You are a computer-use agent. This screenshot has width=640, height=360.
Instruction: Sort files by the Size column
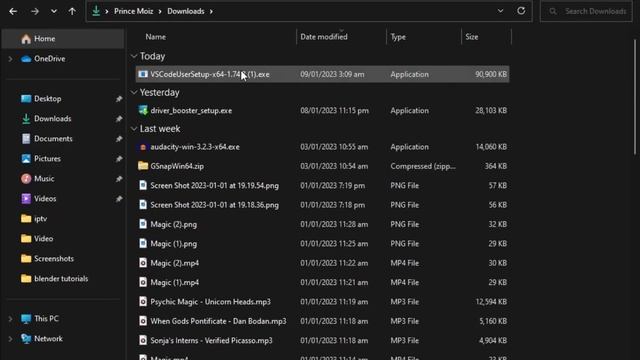click(471, 37)
